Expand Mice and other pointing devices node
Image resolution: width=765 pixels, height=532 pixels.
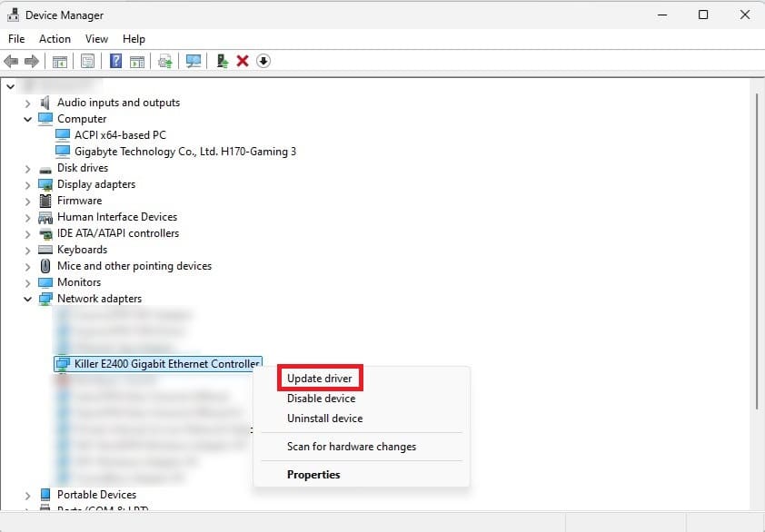tap(28, 267)
